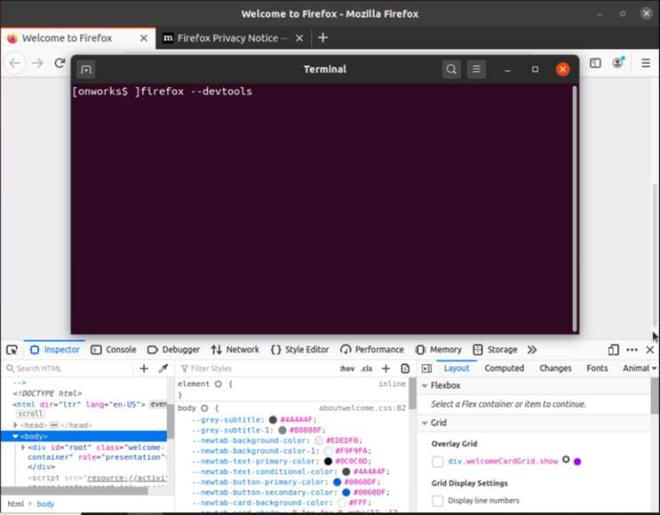
Task: Click the Terminal window vertical scrollbar
Action: pos(574,208)
